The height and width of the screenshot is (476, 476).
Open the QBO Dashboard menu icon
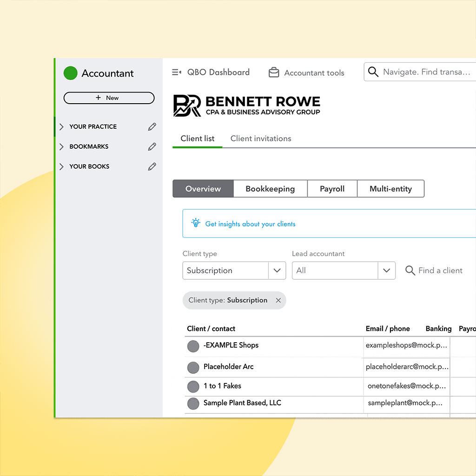[x=176, y=72]
